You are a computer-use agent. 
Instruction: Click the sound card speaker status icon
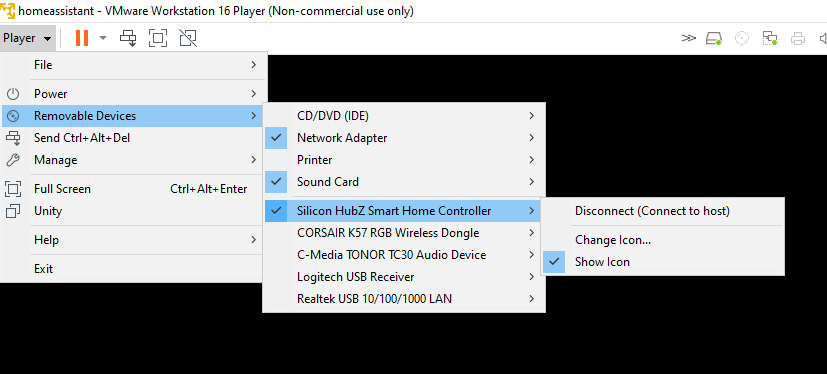coord(823,38)
